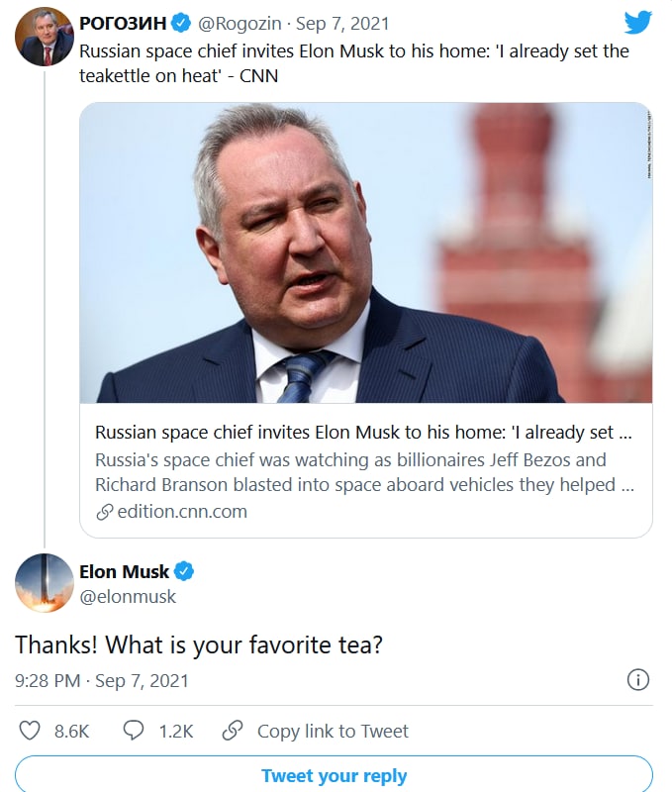This screenshot has width=672, height=792.
Task: Open the @elonmusk handle link
Action: pos(128,597)
